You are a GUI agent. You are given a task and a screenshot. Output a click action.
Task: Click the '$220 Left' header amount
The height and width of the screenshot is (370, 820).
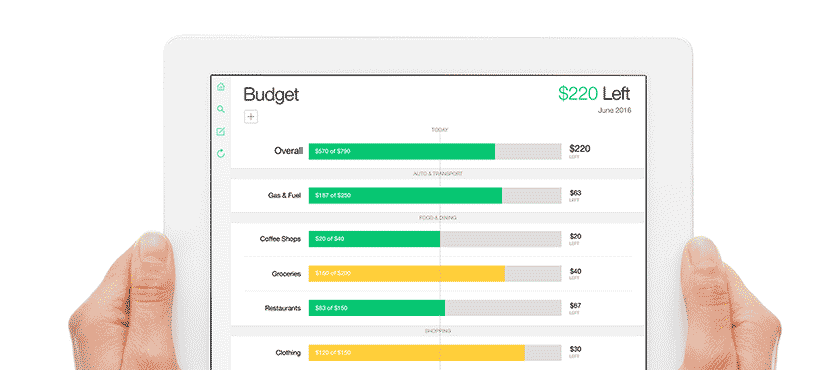click(594, 94)
